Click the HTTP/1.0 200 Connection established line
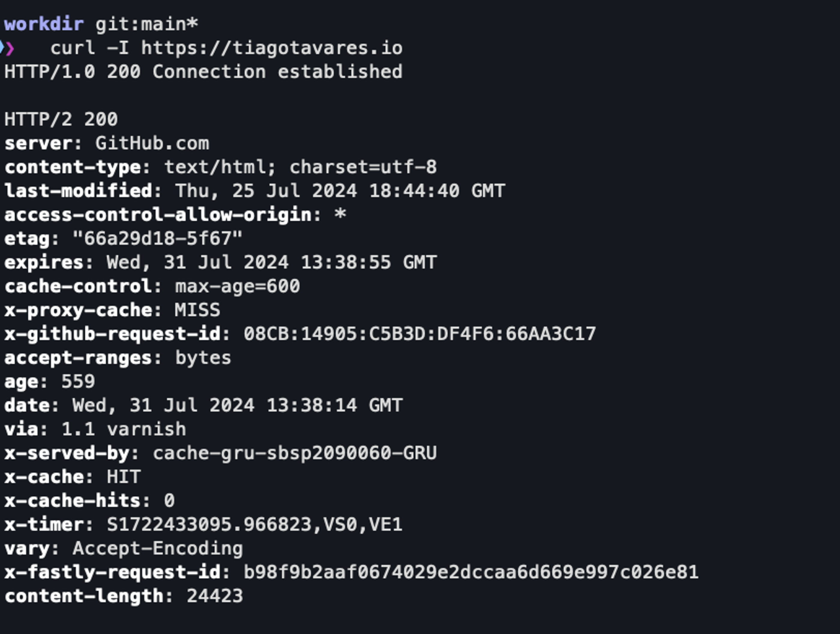840x634 pixels. coord(203,72)
